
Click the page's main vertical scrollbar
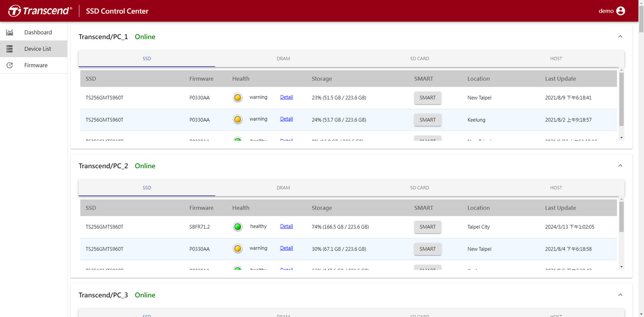click(x=641, y=18)
